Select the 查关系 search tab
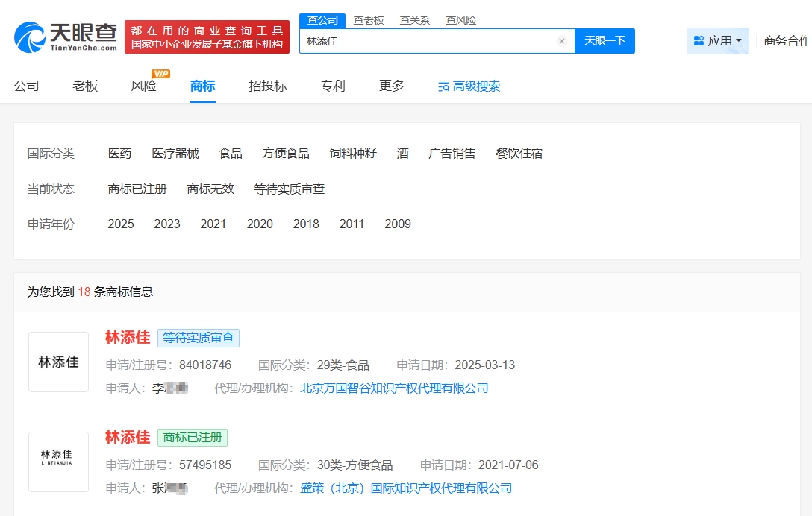This screenshot has height=516, width=812. pos(415,20)
